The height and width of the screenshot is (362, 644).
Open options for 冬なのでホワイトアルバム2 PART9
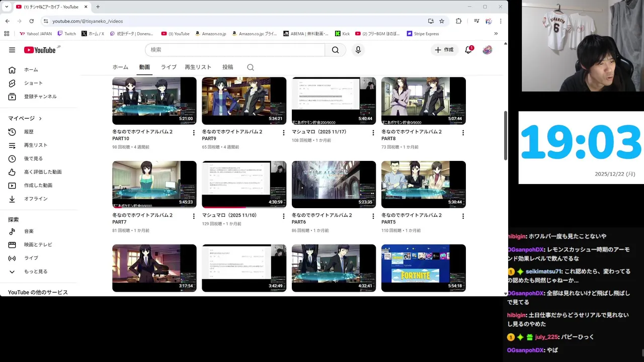pyautogui.click(x=283, y=133)
